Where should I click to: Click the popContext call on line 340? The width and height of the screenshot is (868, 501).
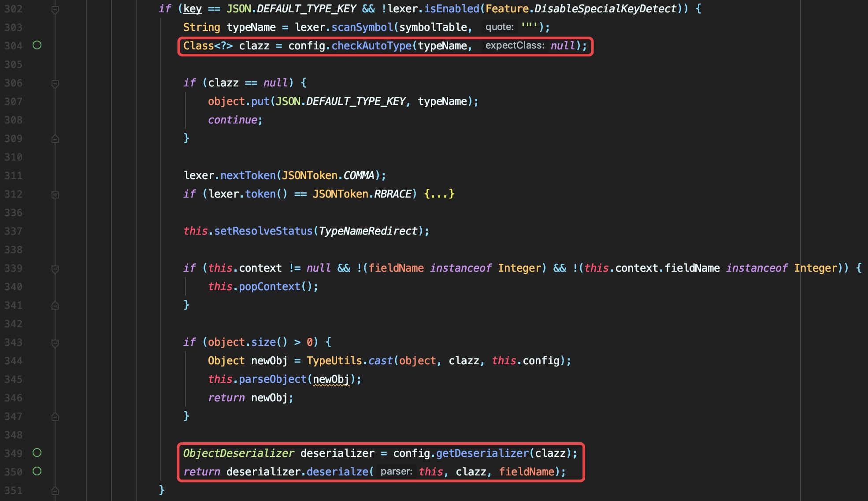coord(270,287)
